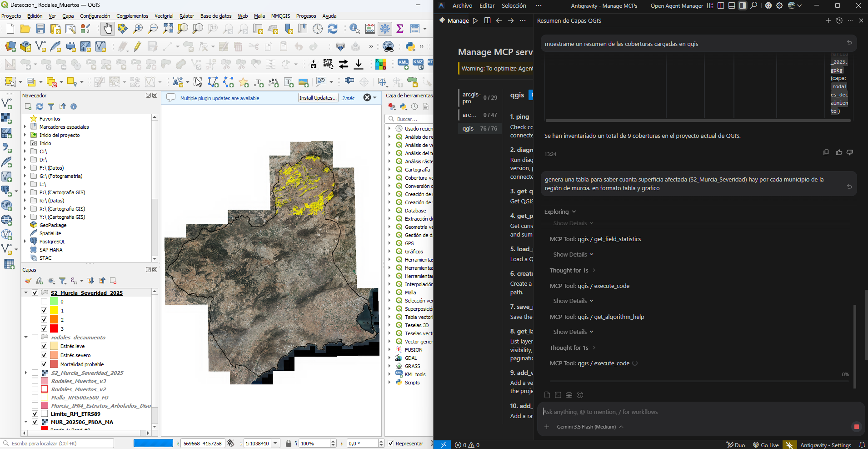The width and height of the screenshot is (868, 449).
Task: Open the Vectorial menu
Action: coord(164,16)
